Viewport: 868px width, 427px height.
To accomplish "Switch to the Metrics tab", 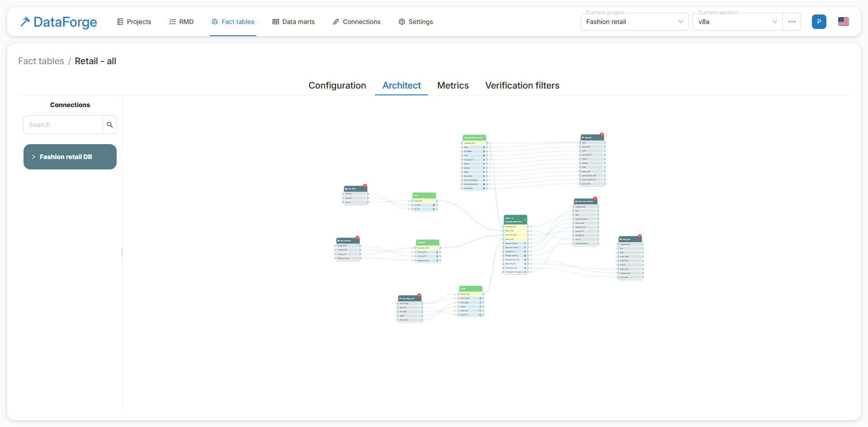I will tap(453, 85).
